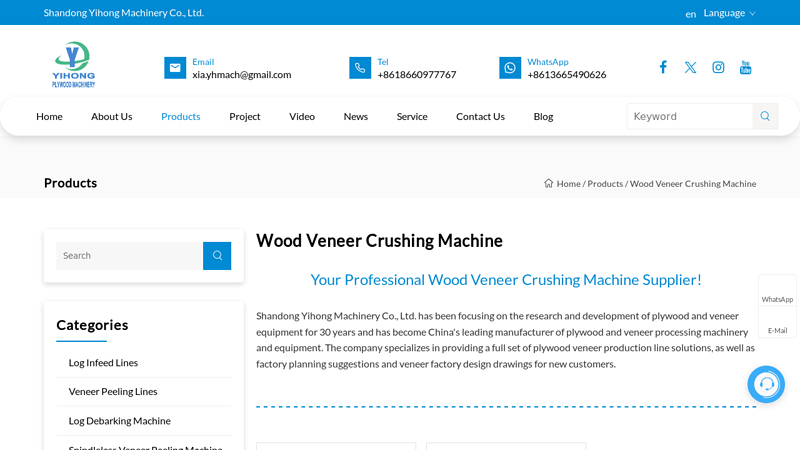Open the Instagram social icon
This screenshot has height=450, width=800.
[718, 67]
